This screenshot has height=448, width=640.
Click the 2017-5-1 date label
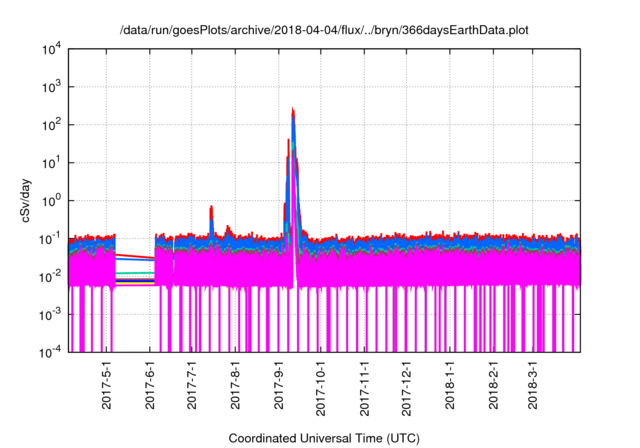click(107, 384)
